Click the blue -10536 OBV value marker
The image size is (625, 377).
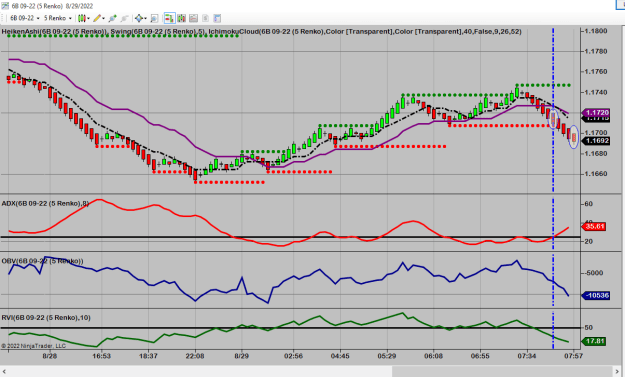[596, 296]
